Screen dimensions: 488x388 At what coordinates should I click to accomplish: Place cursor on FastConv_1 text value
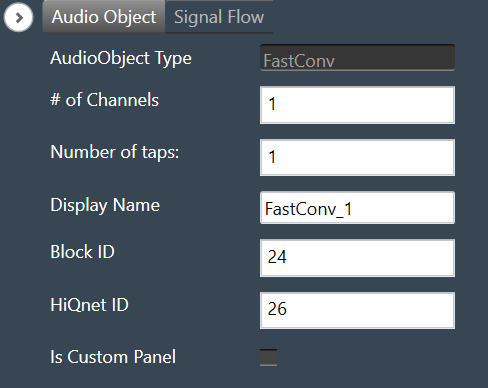(308, 209)
